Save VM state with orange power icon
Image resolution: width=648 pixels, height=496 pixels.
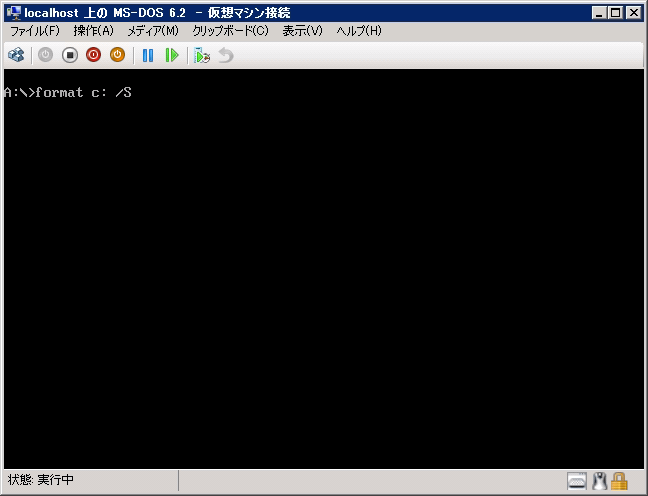pos(117,55)
